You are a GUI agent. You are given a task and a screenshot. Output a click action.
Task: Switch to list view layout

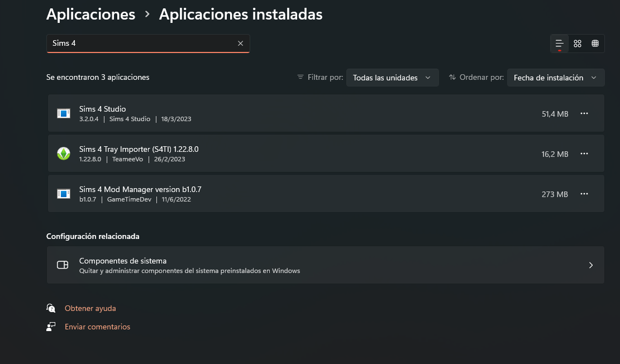(x=560, y=44)
